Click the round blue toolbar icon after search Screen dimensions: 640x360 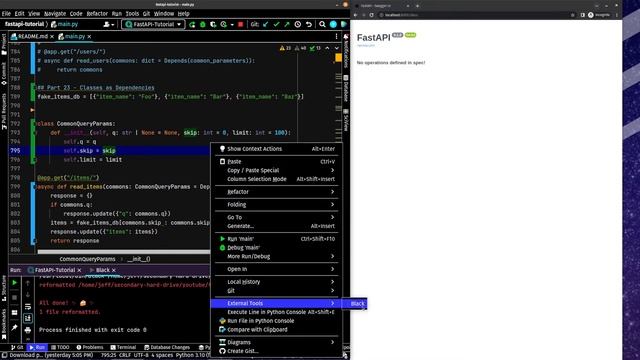333,24
